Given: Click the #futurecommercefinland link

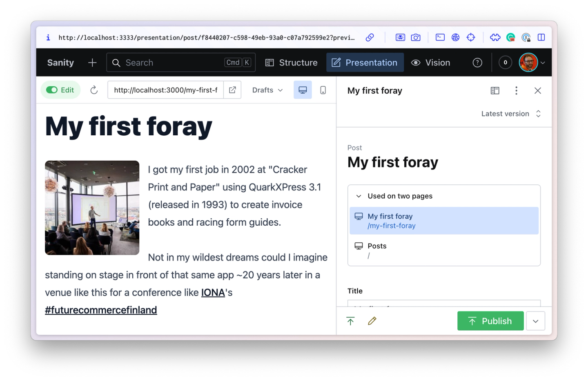Looking at the screenshot, I should (101, 310).
